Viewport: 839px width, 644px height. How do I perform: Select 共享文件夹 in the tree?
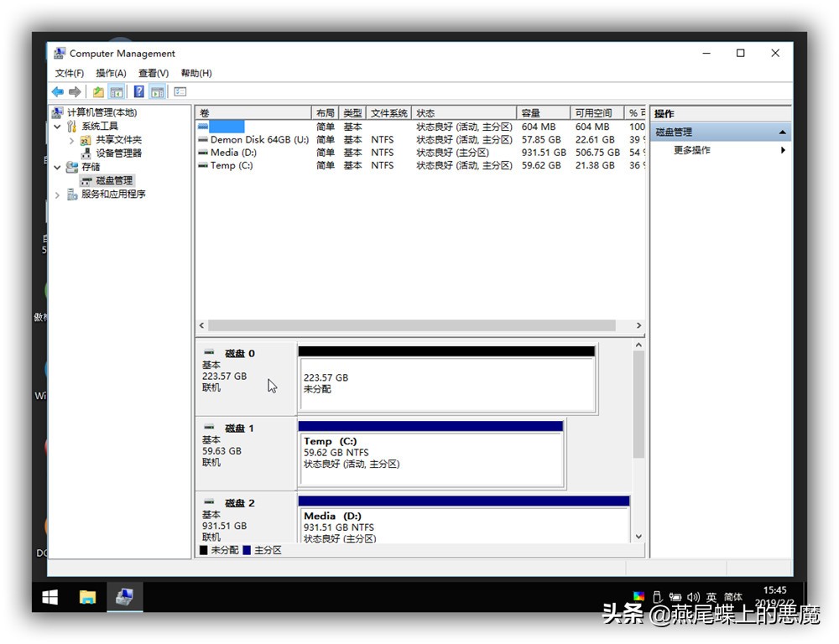(x=118, y=140)
